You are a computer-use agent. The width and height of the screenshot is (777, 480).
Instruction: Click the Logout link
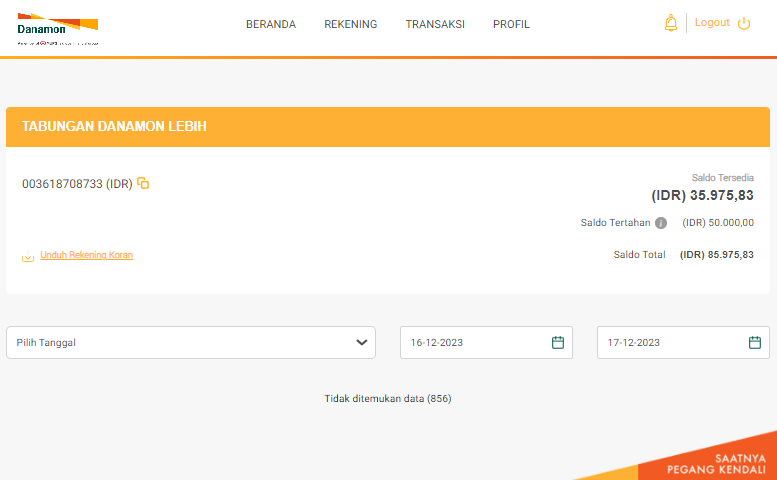tap(712, 23)
